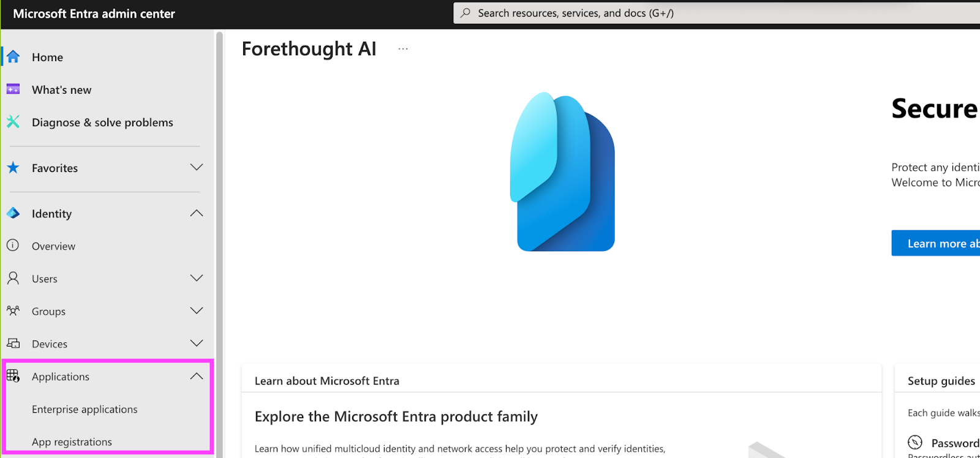Click the Home house icon
The image size is (980, 458).
point(13,57)
